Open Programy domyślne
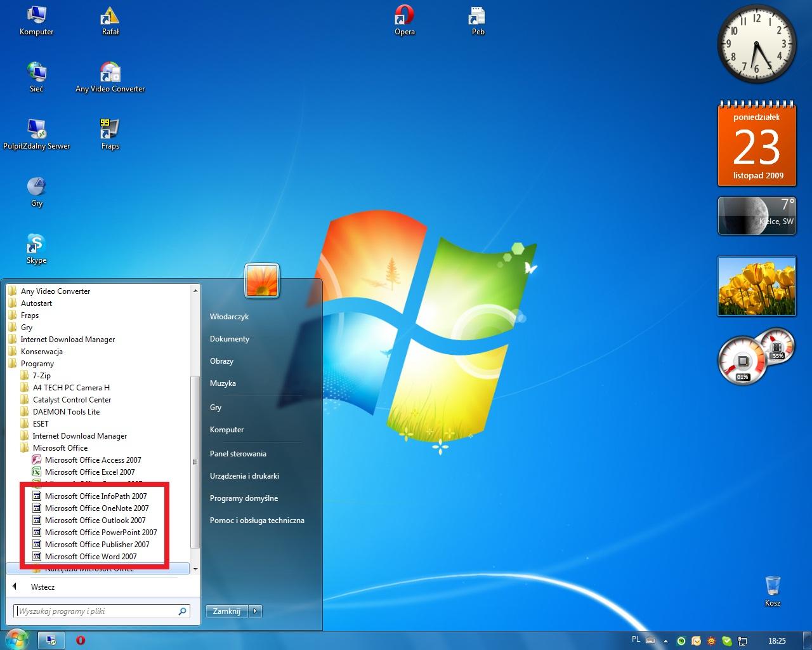This screenshot has height=650, width=812. tap(244, 498)
